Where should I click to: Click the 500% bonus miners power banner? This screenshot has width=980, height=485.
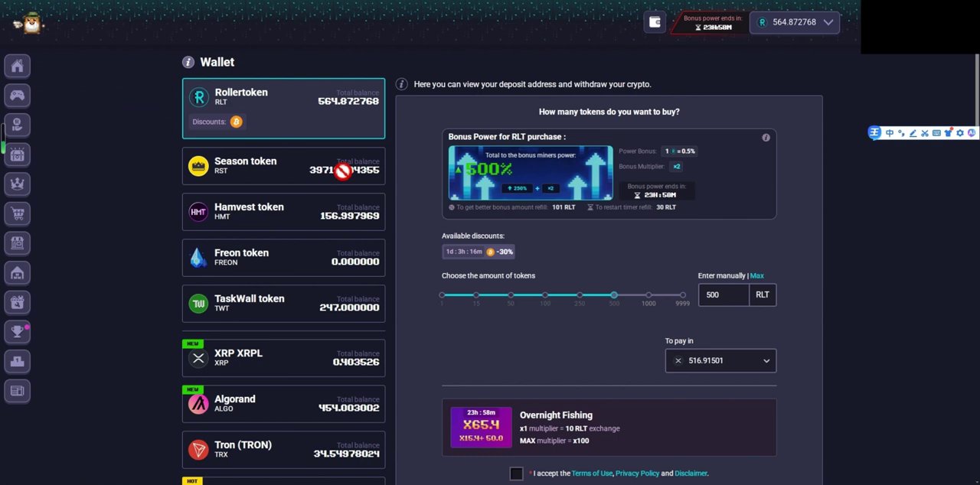(x=531, y=173)
